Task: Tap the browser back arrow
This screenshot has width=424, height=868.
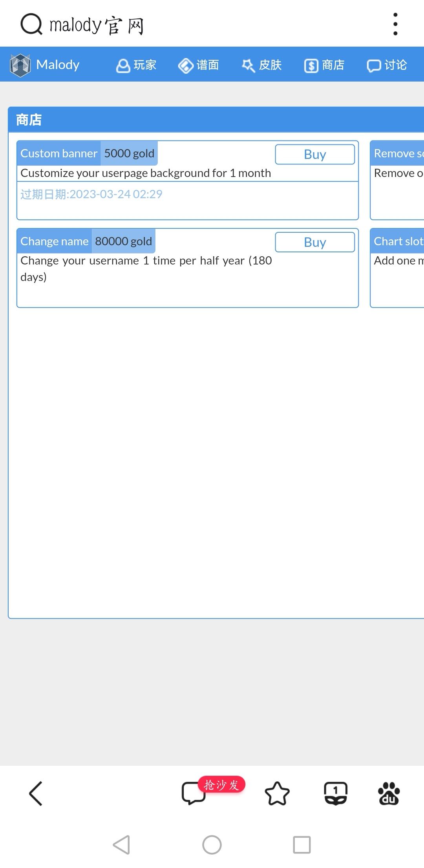Action: [35, 793]
